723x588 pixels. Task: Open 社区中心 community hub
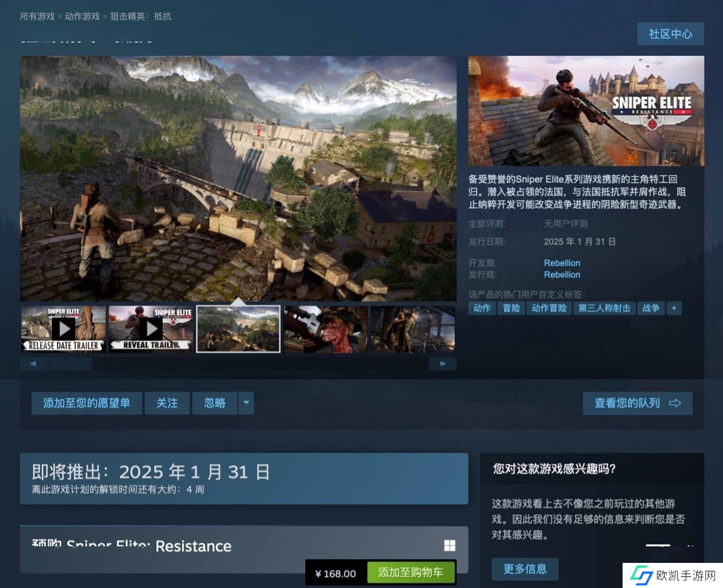click(670, 34)
